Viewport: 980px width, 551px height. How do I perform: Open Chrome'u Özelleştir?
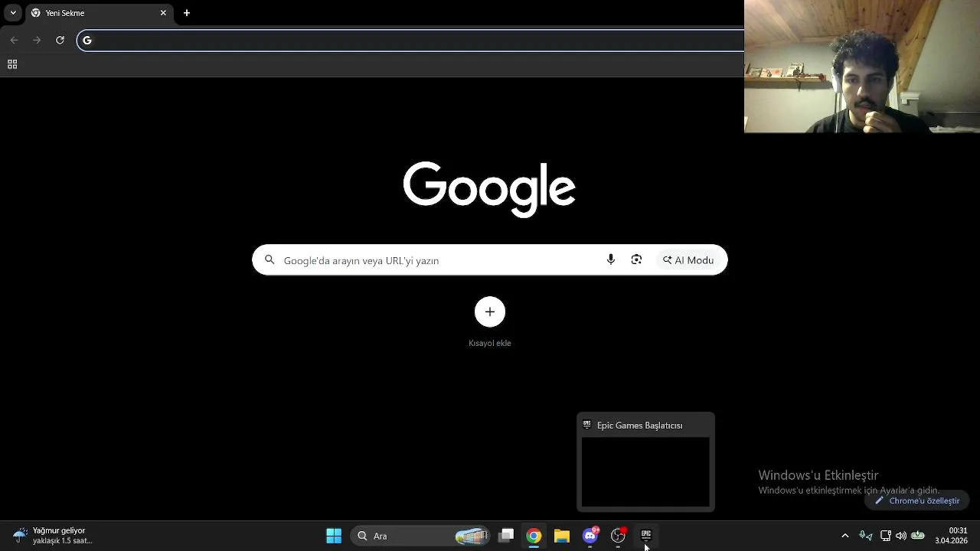(917, 500)
